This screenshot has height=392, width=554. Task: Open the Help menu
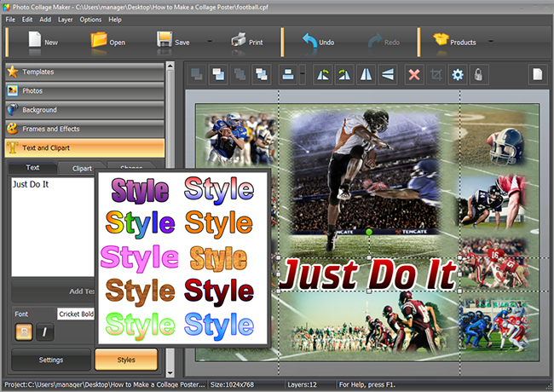pos(115,20)
